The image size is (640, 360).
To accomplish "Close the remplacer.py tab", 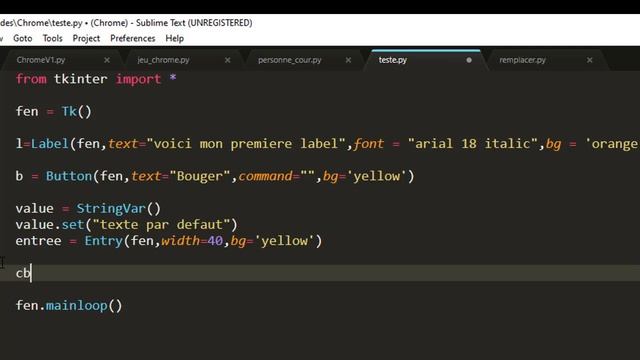I will point(589,60).
